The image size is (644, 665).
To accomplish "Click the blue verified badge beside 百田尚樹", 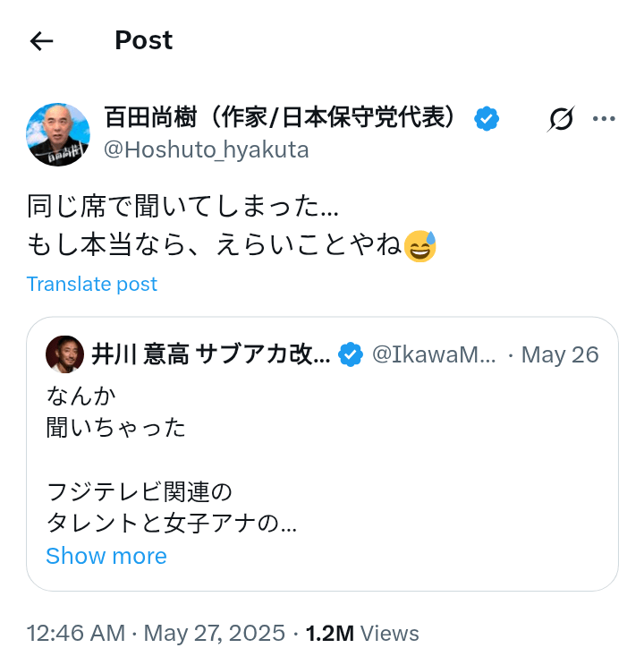I will (x=487, y=118).
